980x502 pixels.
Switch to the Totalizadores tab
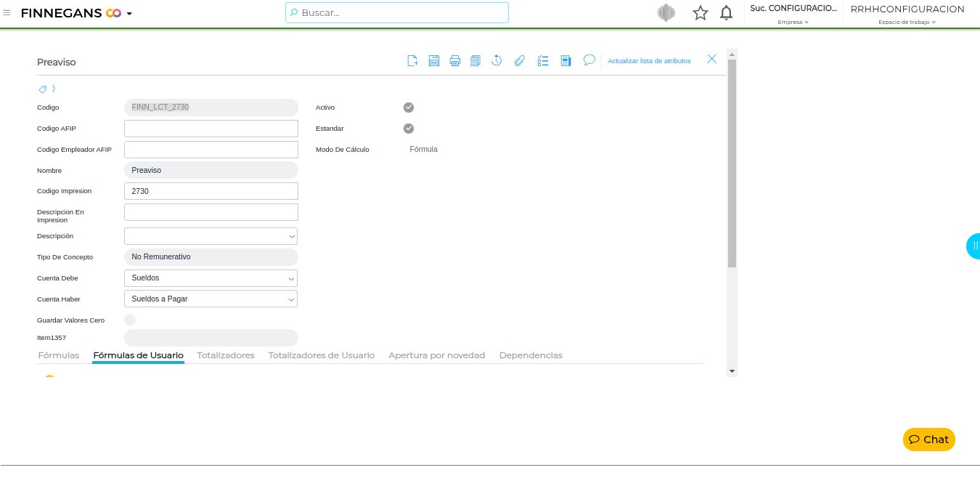pyautogui.click(x=226, y=355)
